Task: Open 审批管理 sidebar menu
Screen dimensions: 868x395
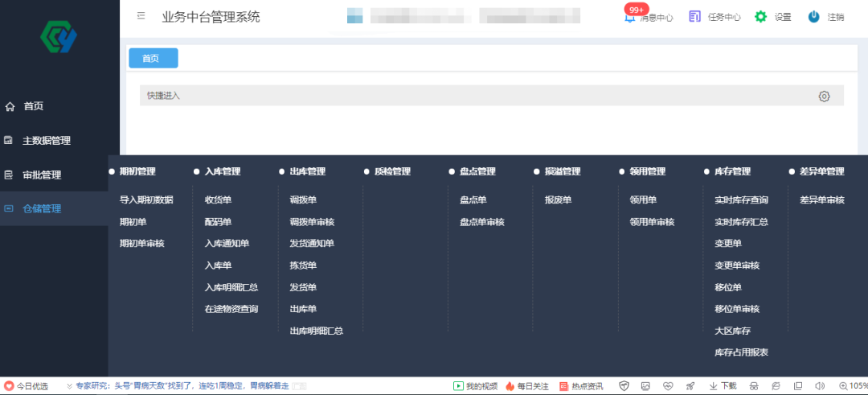Action: 42,175
